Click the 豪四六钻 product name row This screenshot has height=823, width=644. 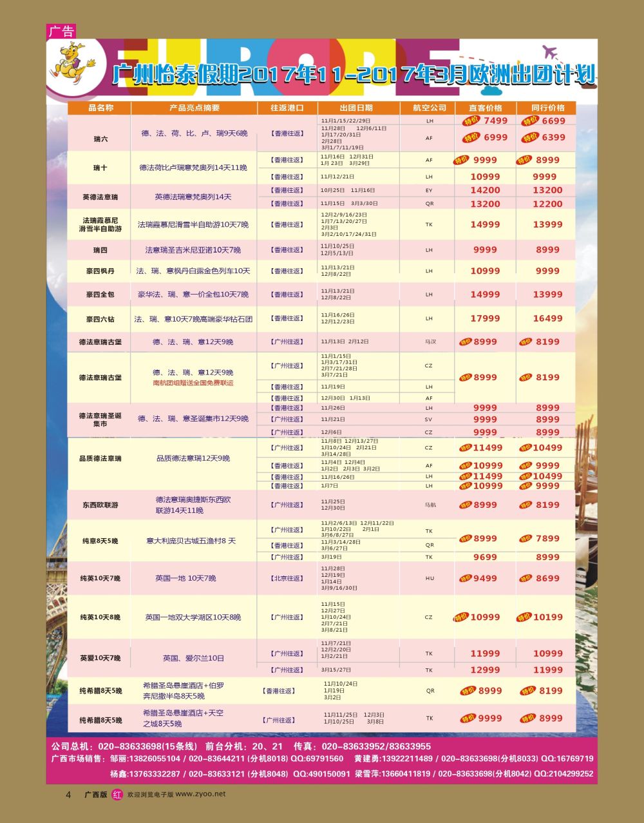(100, 319)
